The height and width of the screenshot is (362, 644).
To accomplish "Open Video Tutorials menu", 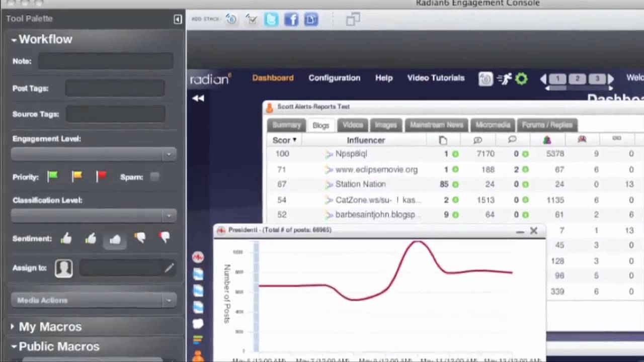I will pyautogui.click(x=436, y=78).
